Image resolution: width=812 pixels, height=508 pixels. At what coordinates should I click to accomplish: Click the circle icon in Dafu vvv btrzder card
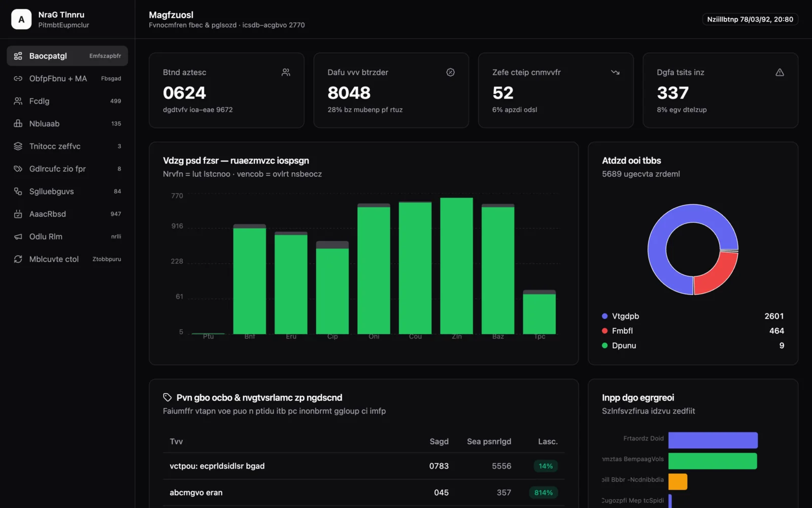coord(450,73)
